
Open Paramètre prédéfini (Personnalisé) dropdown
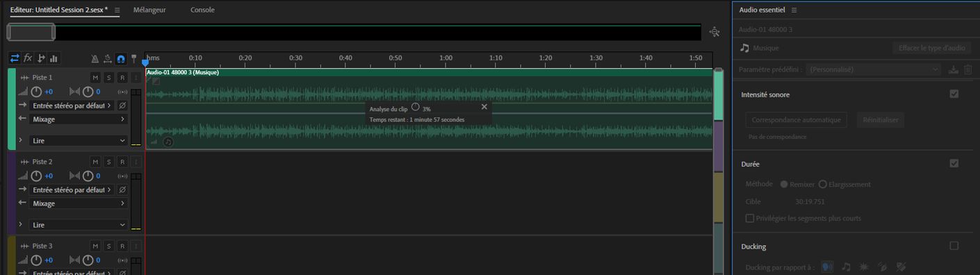click(x=874, y=69)
